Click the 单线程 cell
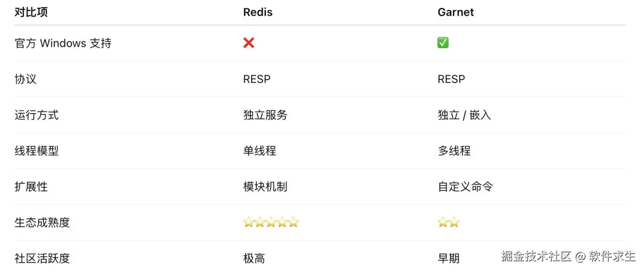Viewport: 644px width, 271px height. point(260,151)
